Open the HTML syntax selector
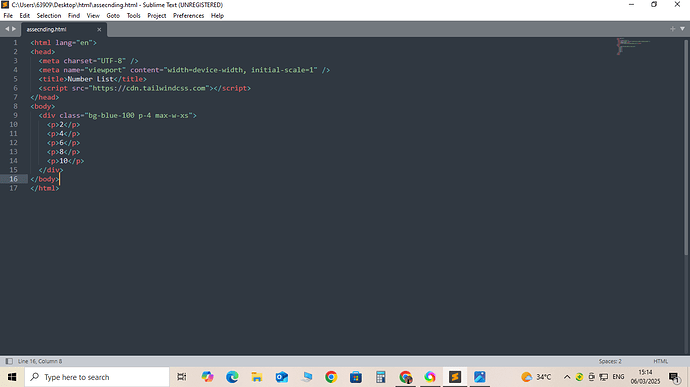 pos(661,361)
